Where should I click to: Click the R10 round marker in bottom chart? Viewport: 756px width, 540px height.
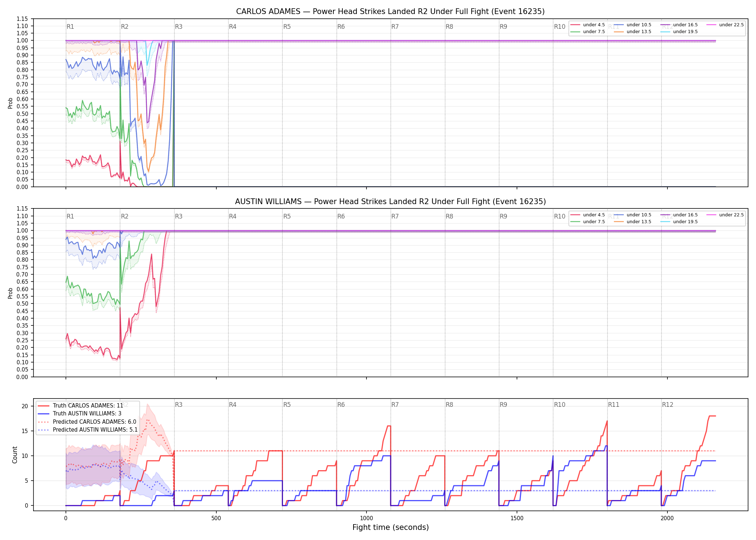click(x=560, y=405)
